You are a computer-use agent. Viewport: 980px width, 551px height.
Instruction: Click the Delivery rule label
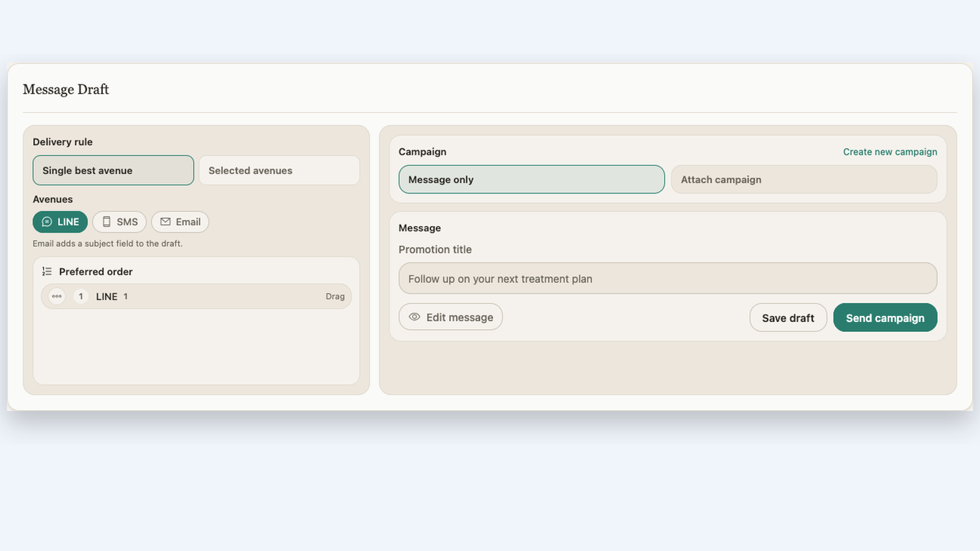click(x=62, y=142)
